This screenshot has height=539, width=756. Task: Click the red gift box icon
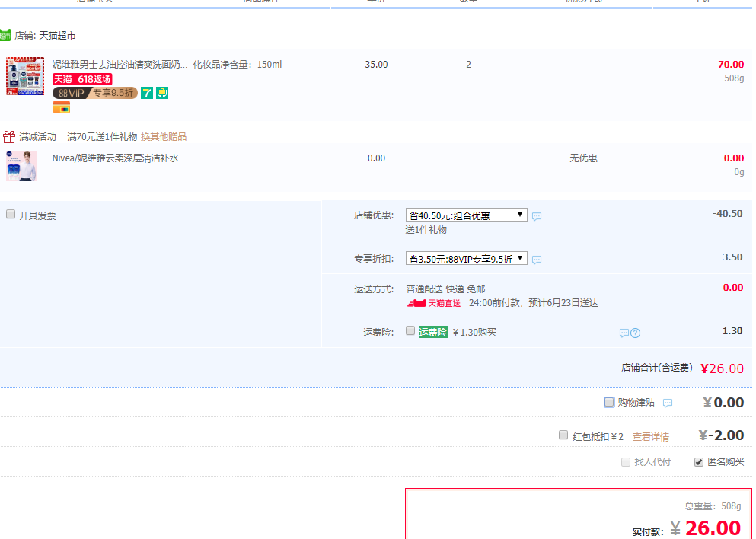(x=9, y=137)
